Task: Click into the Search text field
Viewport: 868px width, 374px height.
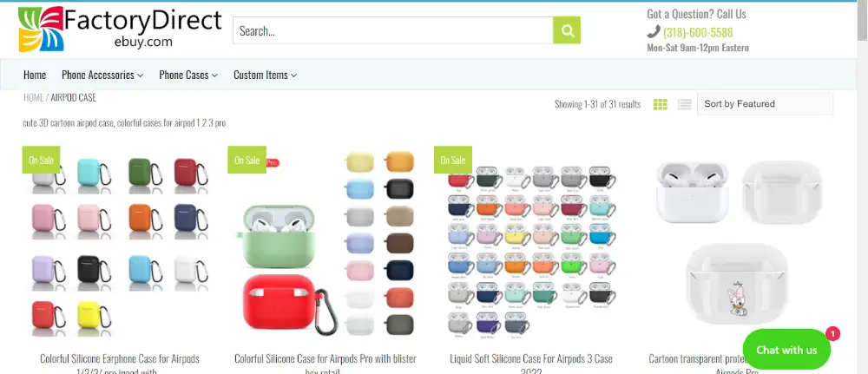Action: click(393, 30)
